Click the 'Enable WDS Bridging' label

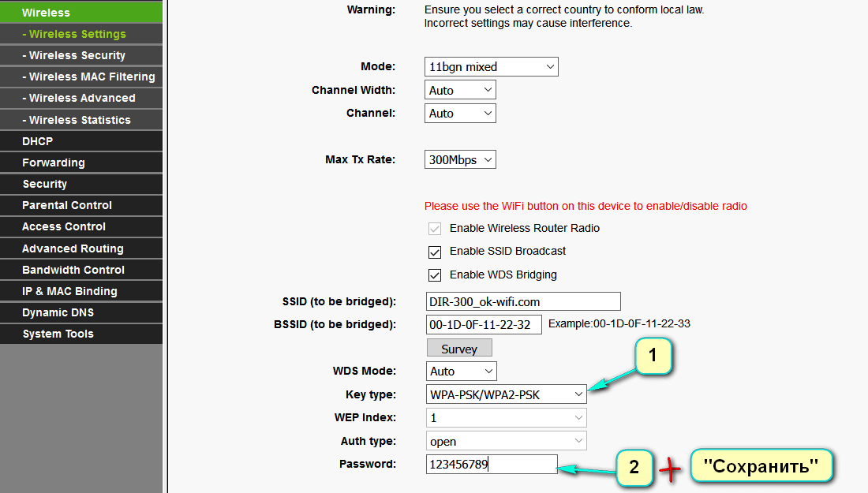[x=503, y=275]
